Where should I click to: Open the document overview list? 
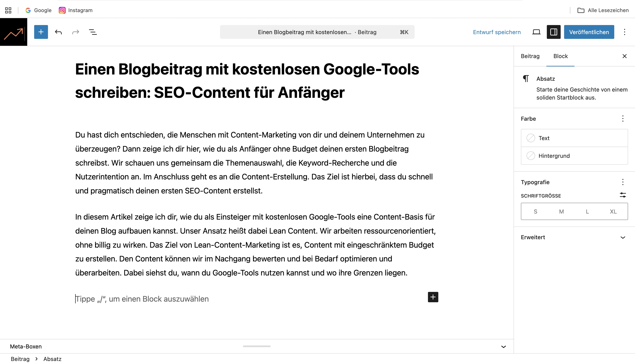[93, 32]
